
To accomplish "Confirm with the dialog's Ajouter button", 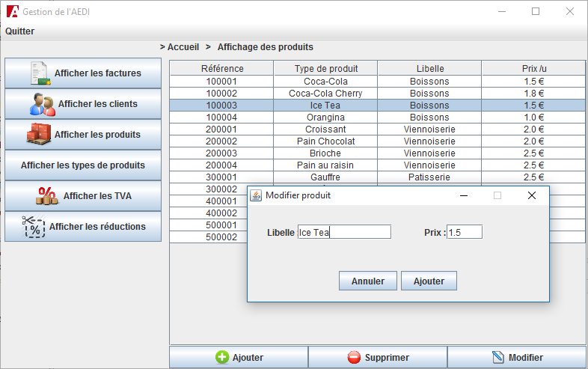I will tap(429, 281).
